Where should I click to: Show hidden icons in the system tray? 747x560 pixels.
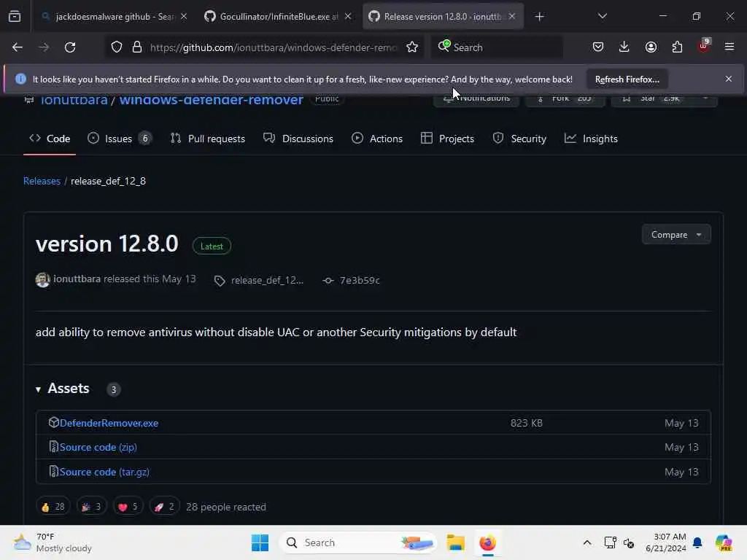[x=587, y=542]
